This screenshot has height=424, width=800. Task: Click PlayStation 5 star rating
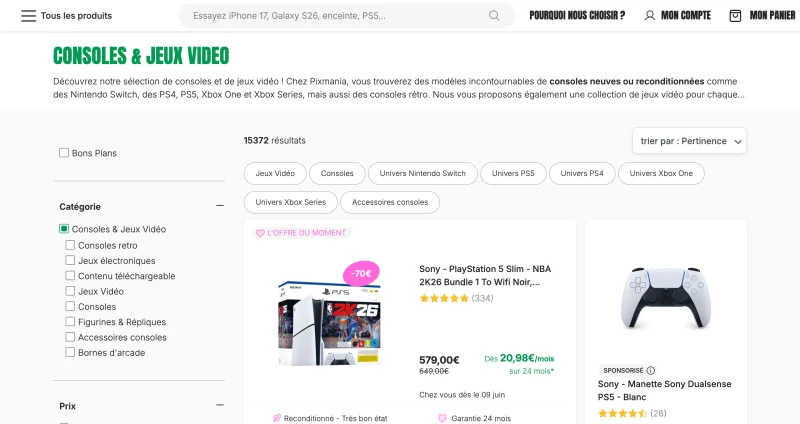coord(444,298)
